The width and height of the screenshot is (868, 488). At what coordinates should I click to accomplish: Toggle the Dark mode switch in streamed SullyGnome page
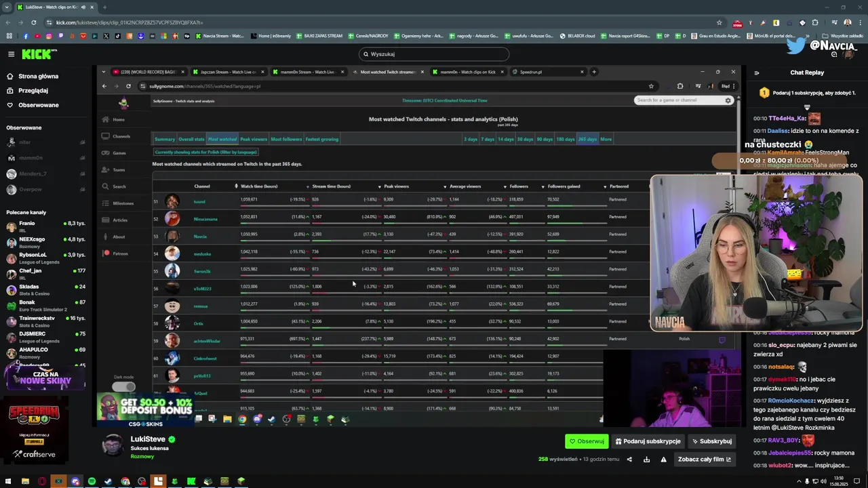[x=123, y=386]
